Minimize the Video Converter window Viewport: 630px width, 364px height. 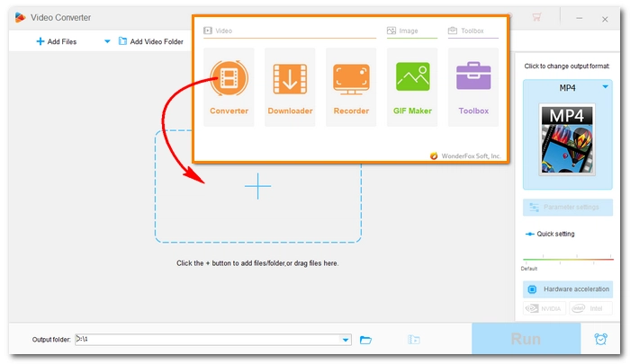579,18
